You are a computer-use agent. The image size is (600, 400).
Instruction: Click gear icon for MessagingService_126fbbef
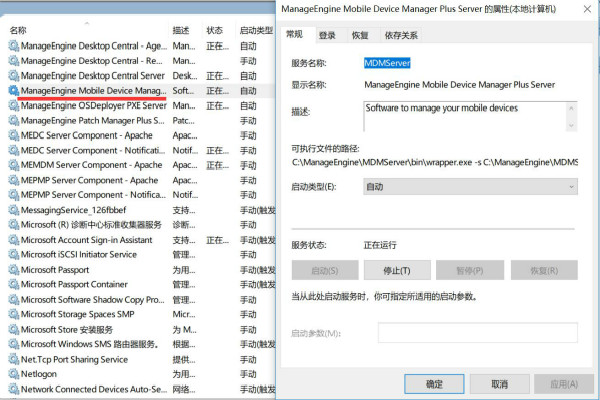pos(14,210)
